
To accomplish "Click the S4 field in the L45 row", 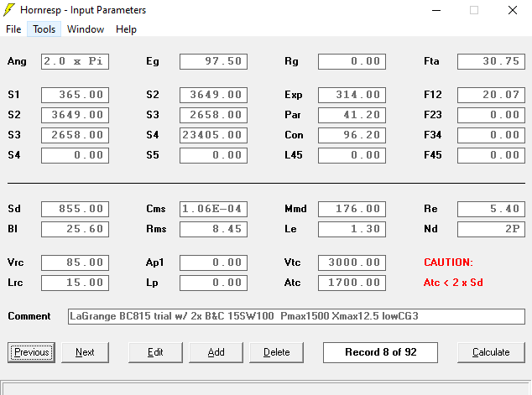I will [75, 155].
